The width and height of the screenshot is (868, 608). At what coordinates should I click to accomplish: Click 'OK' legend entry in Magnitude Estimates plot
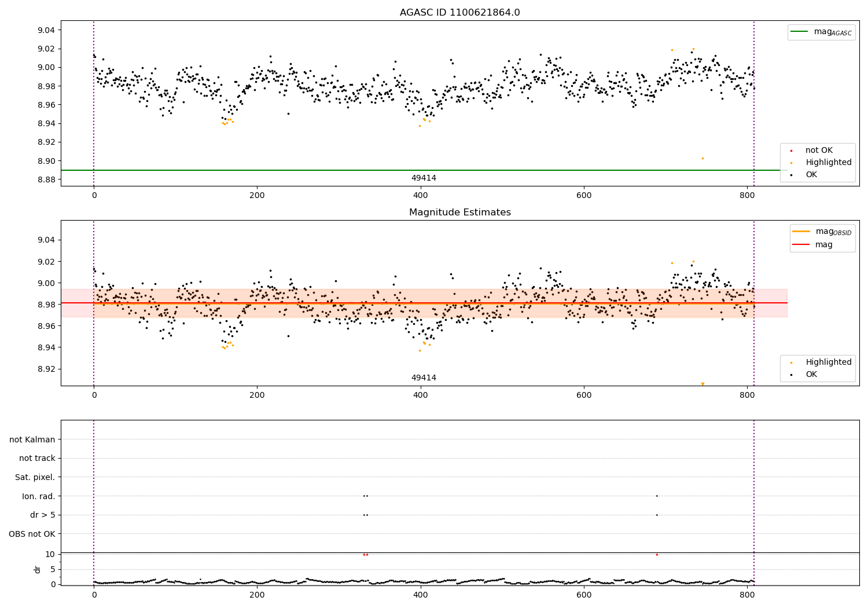[804, 375]
